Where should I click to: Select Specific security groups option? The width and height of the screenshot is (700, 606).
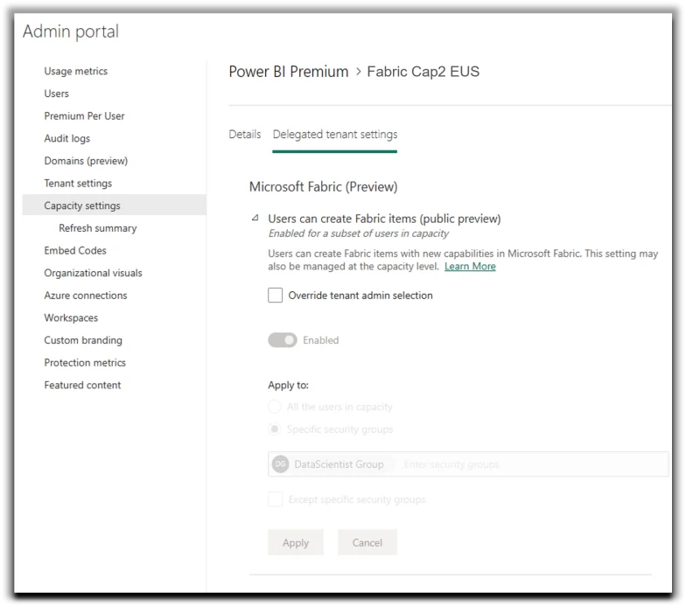[x=275, y=429]
